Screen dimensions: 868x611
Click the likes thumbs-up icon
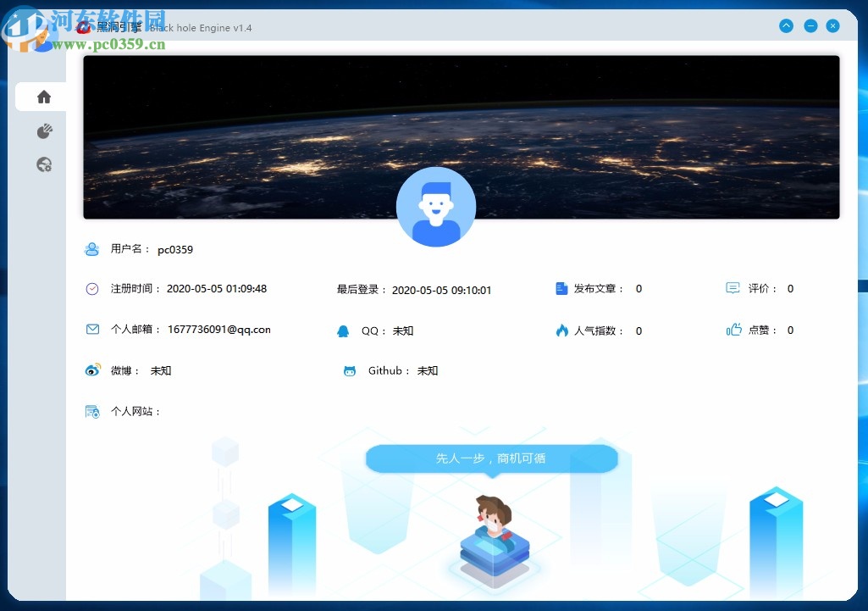click(x=733, y=330)
